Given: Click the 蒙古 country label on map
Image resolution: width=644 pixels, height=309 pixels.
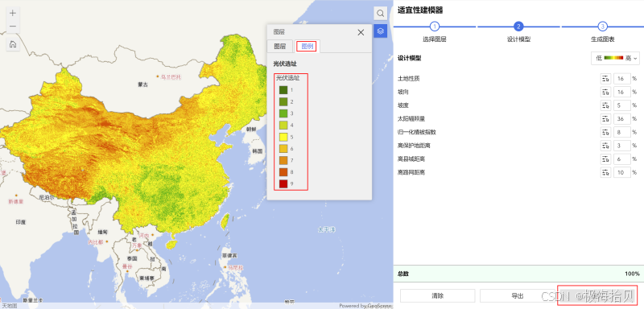Looking at the screenshot, I should point(143,84).
